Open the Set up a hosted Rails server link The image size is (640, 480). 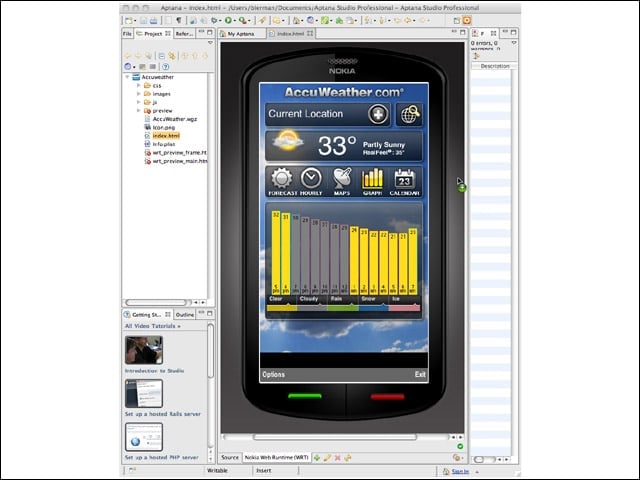[162, 414]
